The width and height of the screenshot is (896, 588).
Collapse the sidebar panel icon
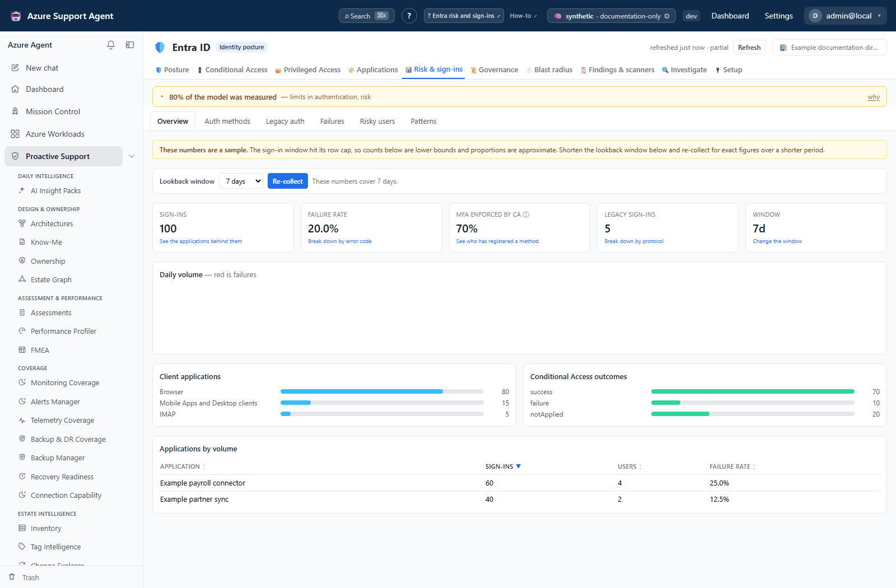tap(130, 45)
